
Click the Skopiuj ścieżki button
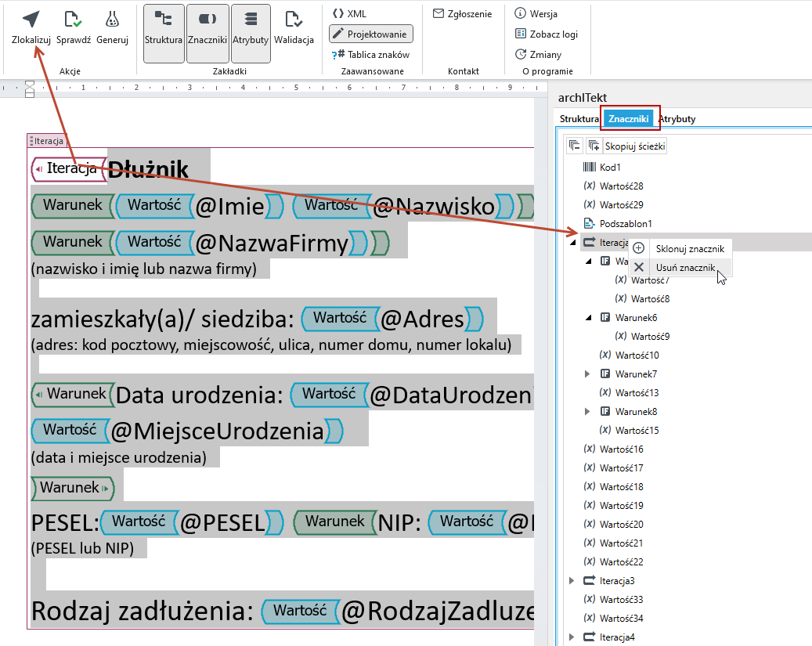[635, 146]
